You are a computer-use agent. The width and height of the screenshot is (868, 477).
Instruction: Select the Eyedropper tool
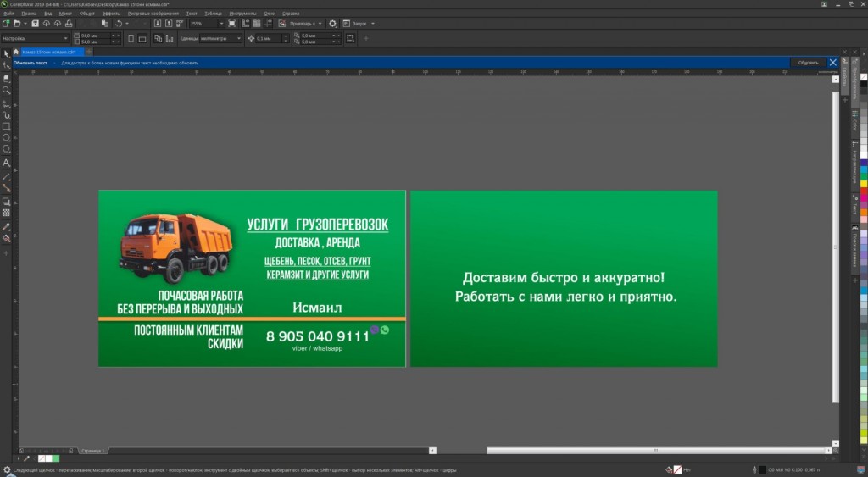coord(6,227)
